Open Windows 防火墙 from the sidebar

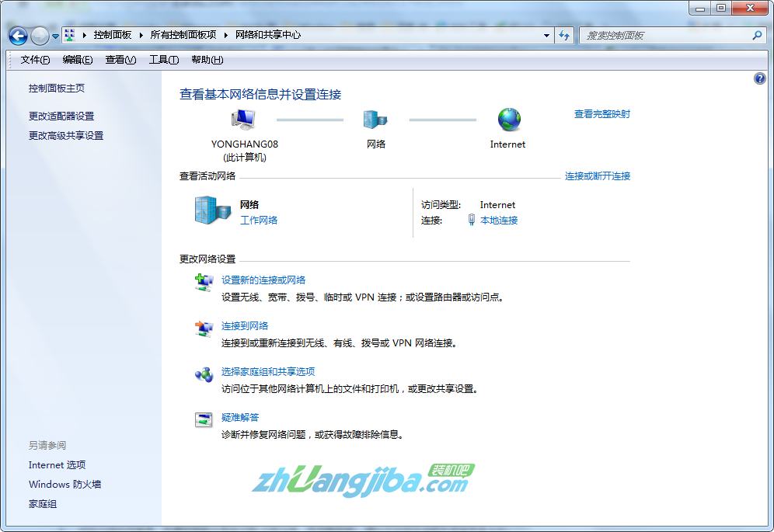click(64, 485)
